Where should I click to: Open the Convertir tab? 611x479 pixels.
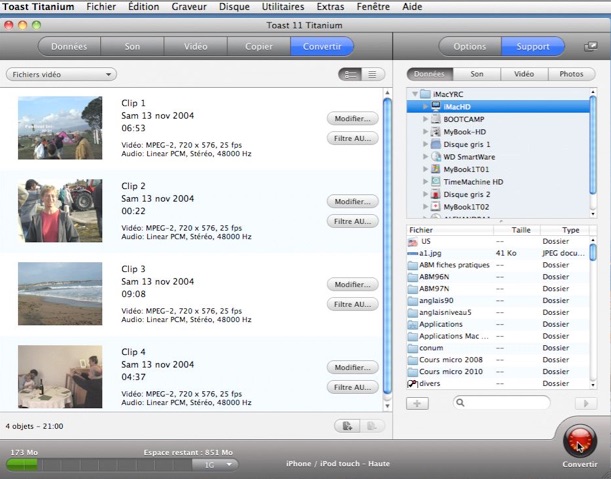pos(322,46)
